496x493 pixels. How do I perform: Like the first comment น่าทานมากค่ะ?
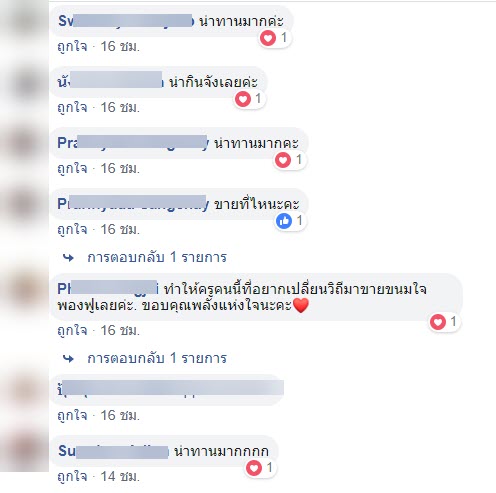coord(72,46)
